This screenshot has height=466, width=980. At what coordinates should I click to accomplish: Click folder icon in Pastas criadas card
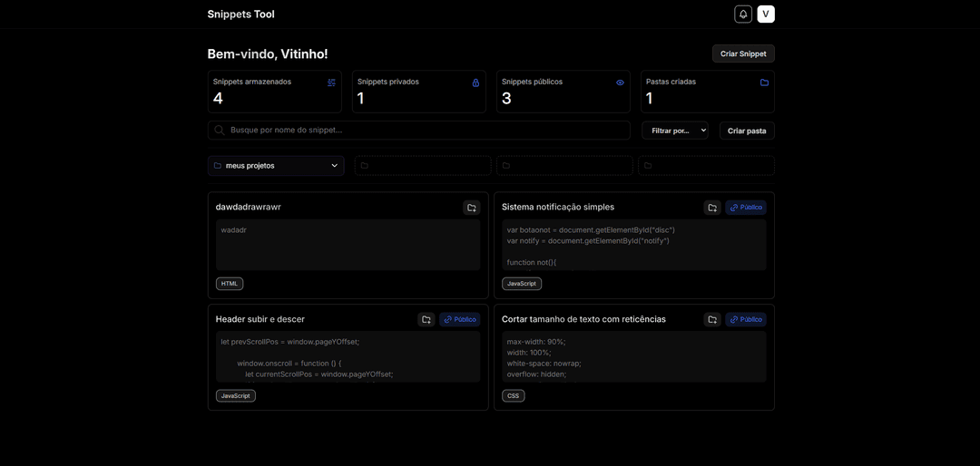pos(764,83)
